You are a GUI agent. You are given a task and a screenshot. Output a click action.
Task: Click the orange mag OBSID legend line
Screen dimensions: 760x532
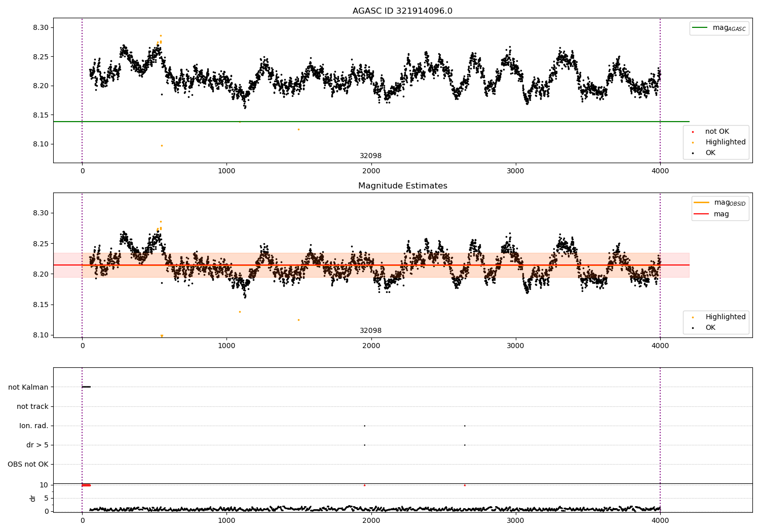701,203
